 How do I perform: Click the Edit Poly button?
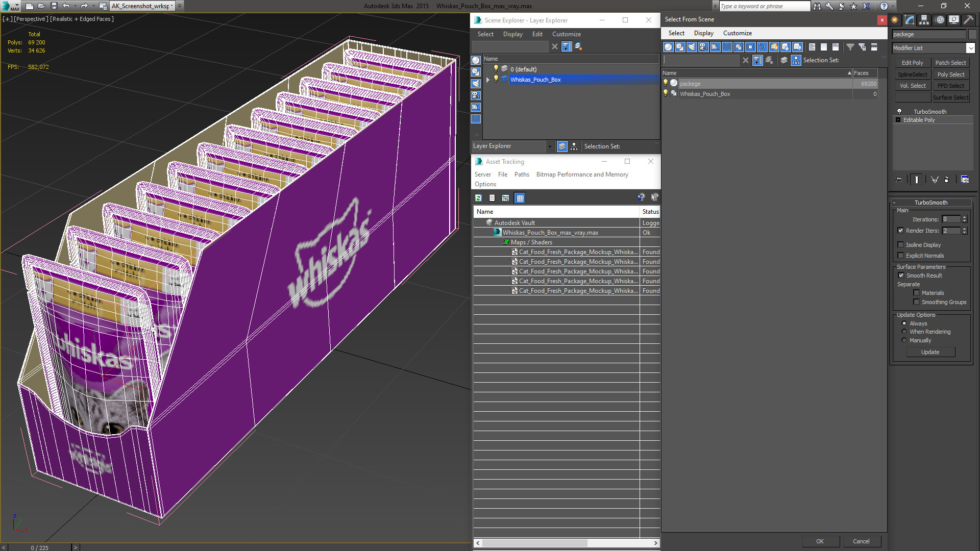click(x=912, y=63)
